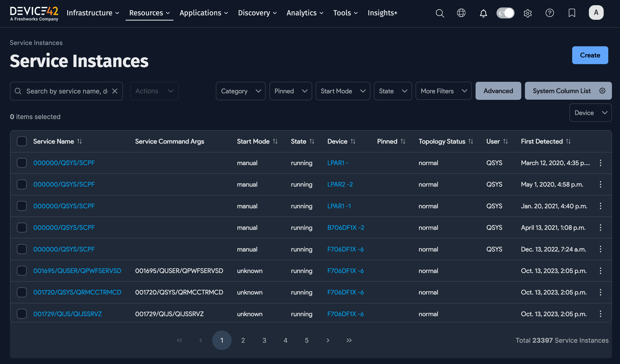Open row actions menu for 001729/QIJS/QIJSSRVZ

click(601, 314)
